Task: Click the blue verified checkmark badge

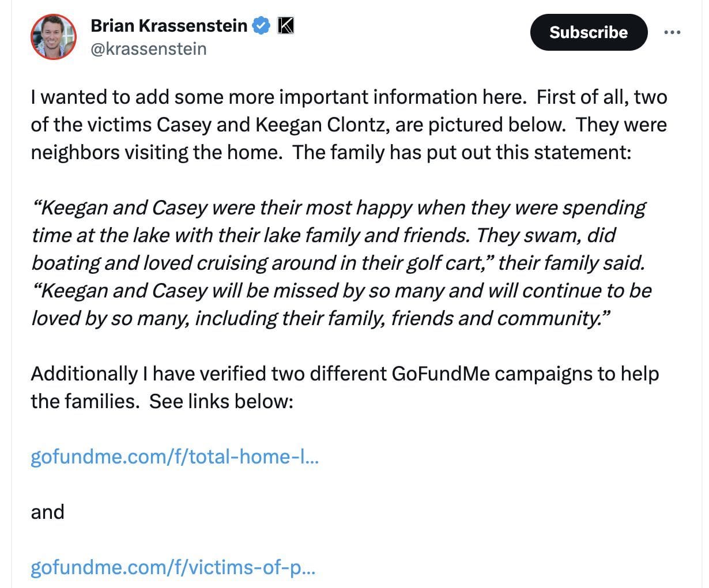Action: click(x=261, y=25)
